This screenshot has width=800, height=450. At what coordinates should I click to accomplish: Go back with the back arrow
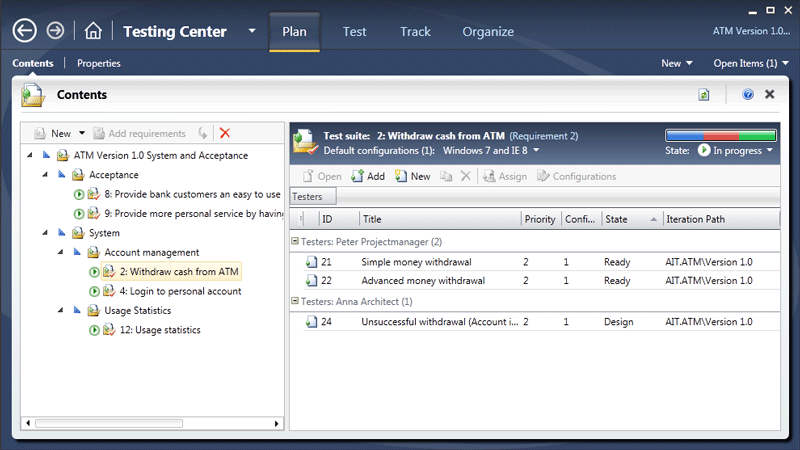pos(24,31)
